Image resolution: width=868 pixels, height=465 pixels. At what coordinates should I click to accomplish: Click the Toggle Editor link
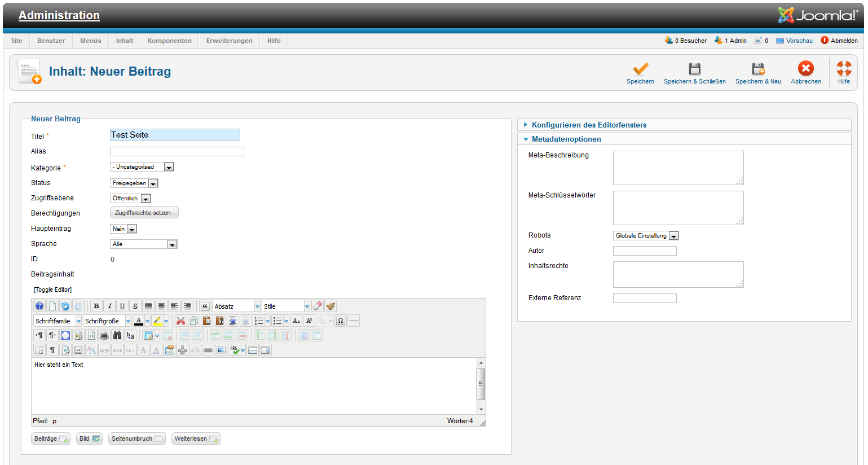[x=52, y=290]
